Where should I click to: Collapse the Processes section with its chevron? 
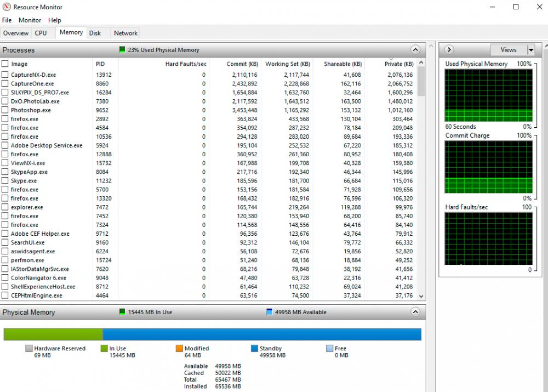pos(415,50)
